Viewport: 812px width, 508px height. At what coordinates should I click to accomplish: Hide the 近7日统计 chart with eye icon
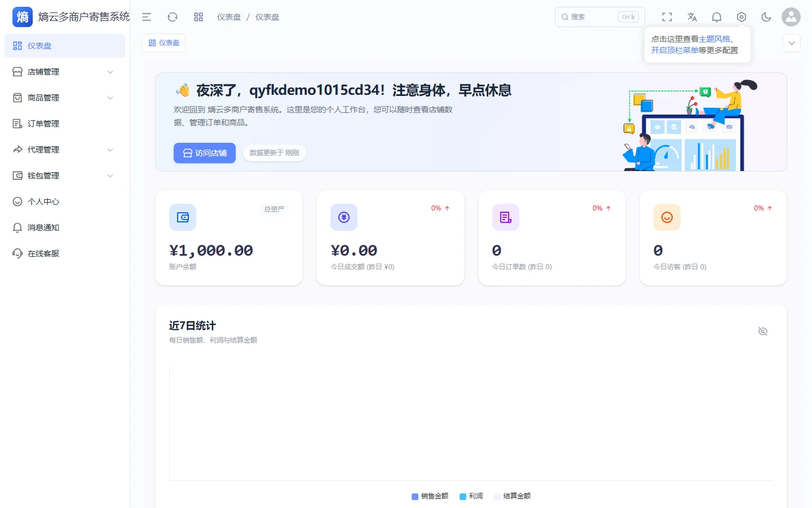coord(763,331)
